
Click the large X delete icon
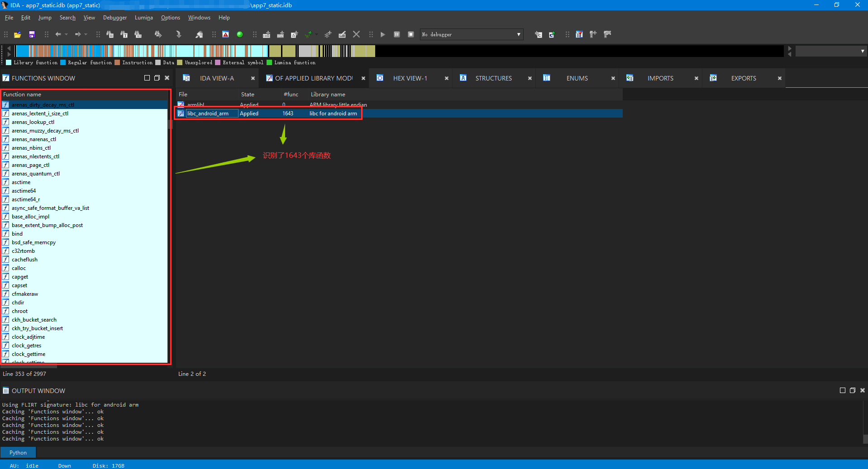click(x=357, y=34)
